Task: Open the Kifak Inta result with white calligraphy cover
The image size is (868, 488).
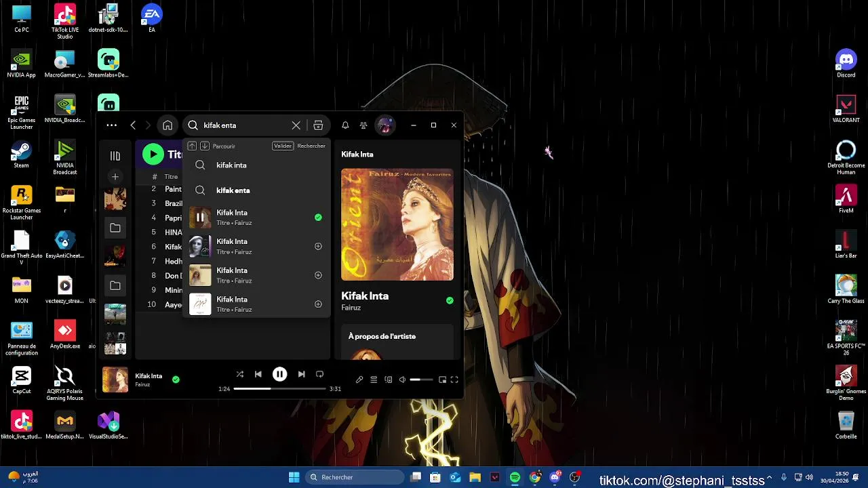Action: [x=256, y=304]
